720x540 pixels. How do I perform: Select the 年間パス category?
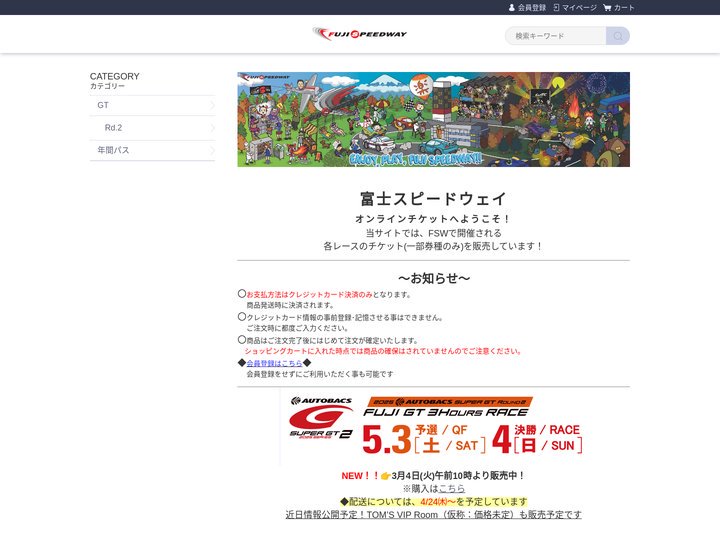(152, 150)
